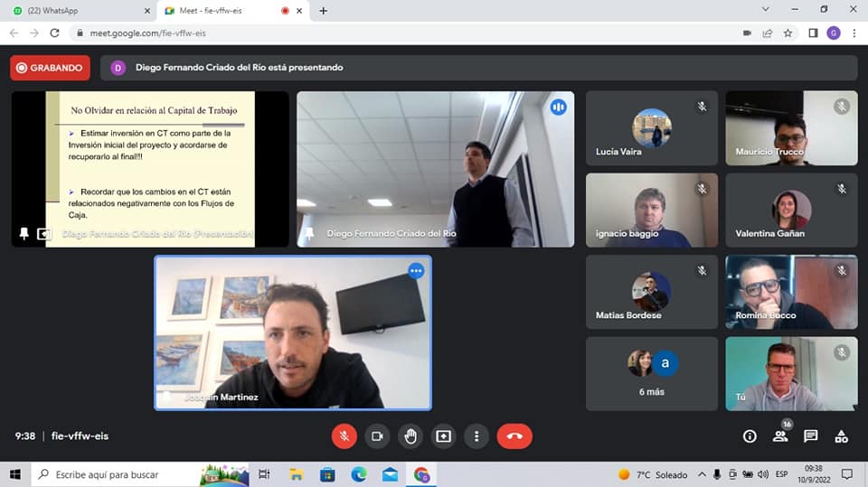Viewport: 868px width, 487px height.
Task: Click muted mic icon on Romina Bocco tile
Action: (842, 271)
